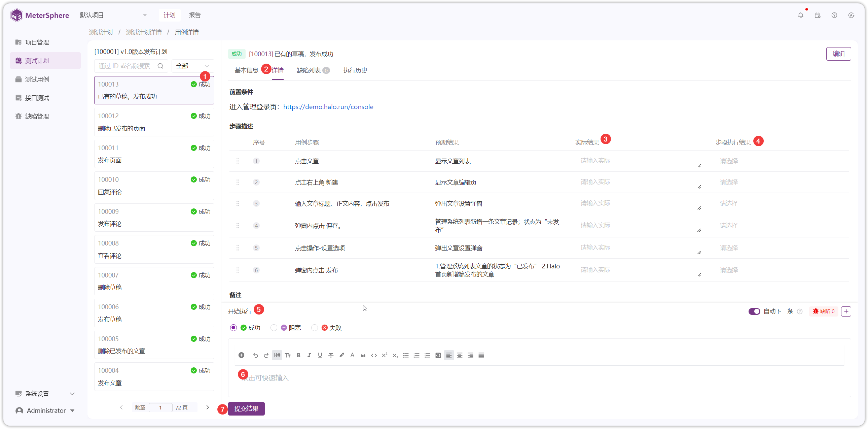Open the 默认项目 project selector
Viewport: 868px width, 429px height.
coord(113,15)
